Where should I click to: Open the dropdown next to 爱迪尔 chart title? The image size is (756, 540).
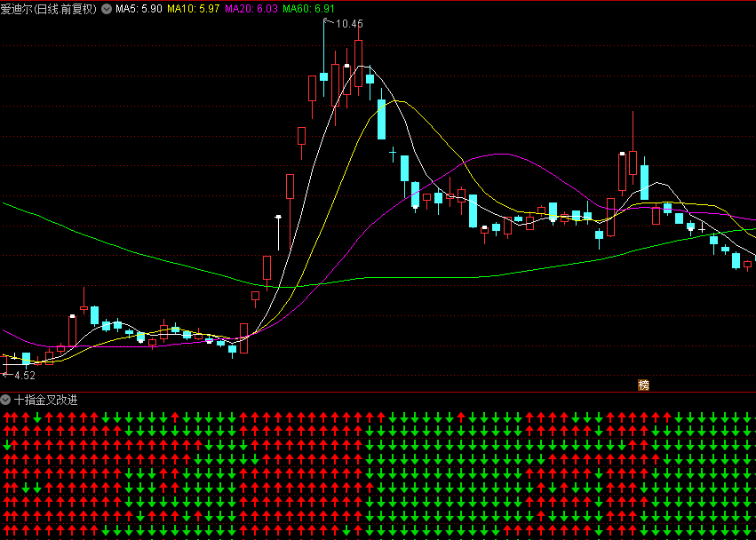click(106, 9)
